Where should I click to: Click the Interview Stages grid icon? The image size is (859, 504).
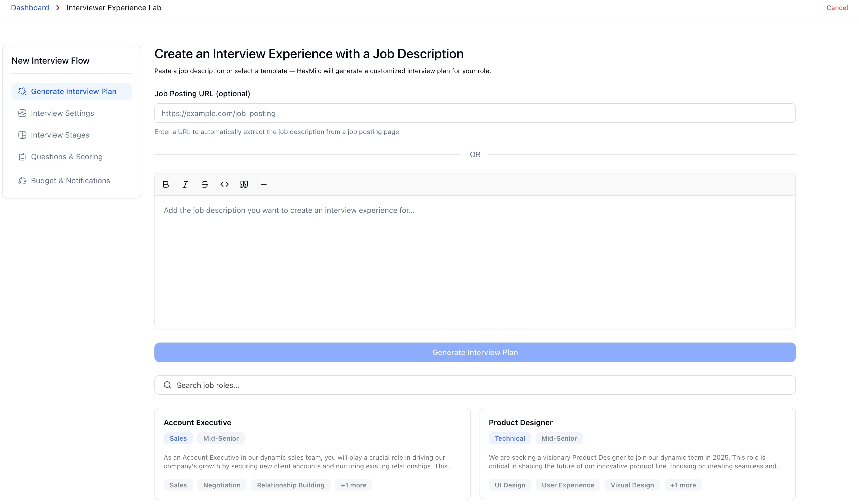[x=22, y=135]
